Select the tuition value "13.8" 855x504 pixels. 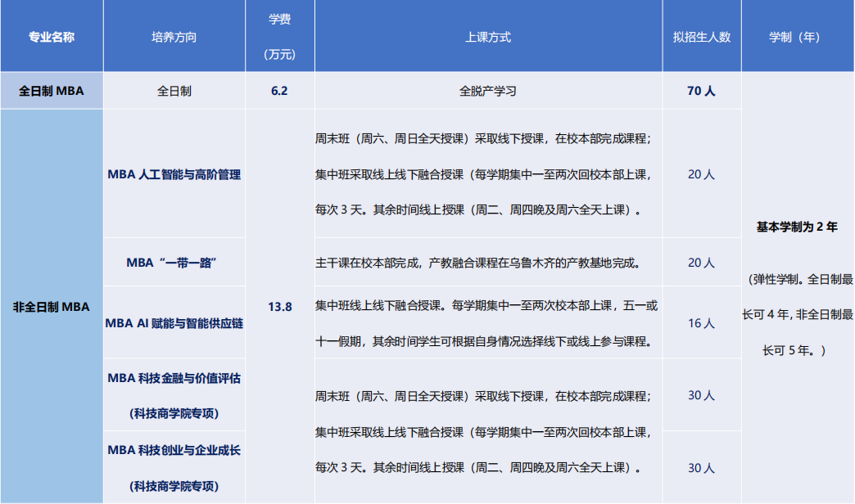(280, 307)
